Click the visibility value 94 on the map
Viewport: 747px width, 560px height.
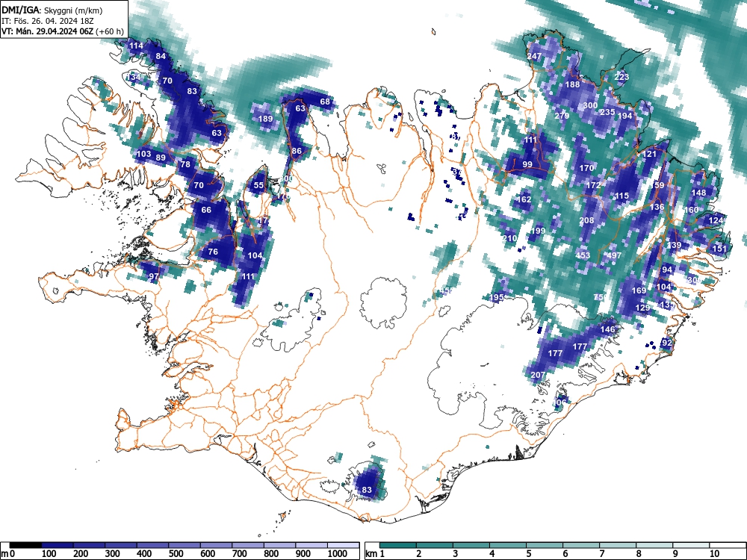pos(667,270)
